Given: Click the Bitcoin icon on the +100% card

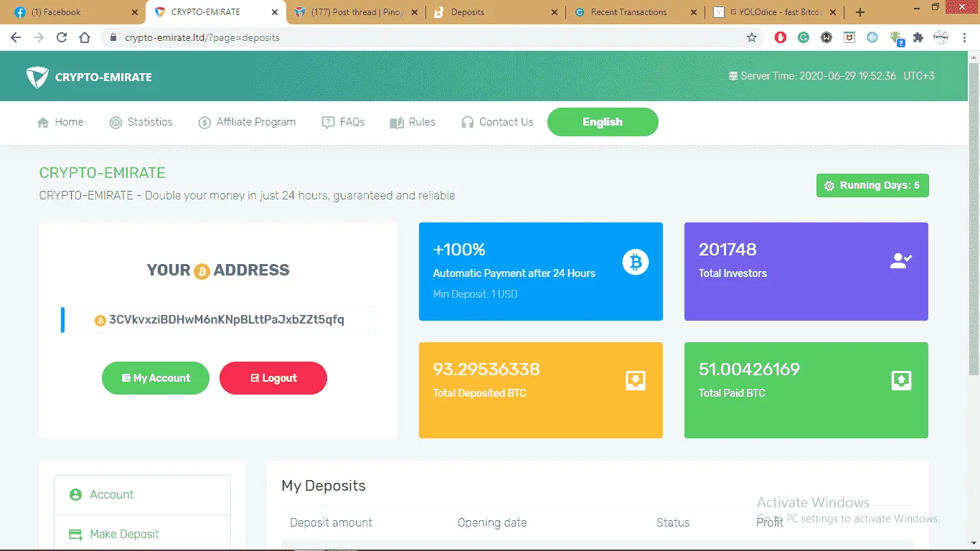Looking at the screenshot, I should click(x=635, y=262).
